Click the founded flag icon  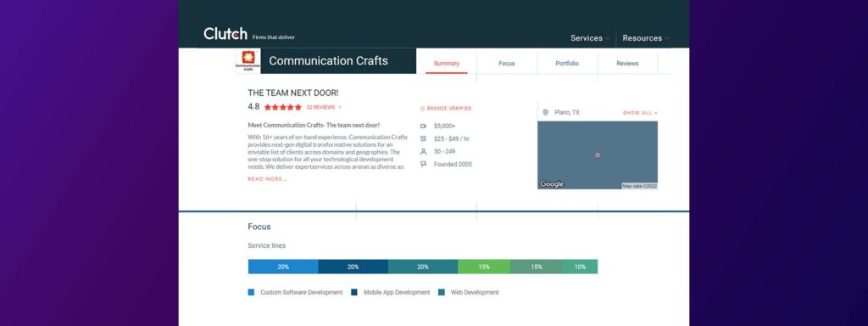click(x=424, y=164)
